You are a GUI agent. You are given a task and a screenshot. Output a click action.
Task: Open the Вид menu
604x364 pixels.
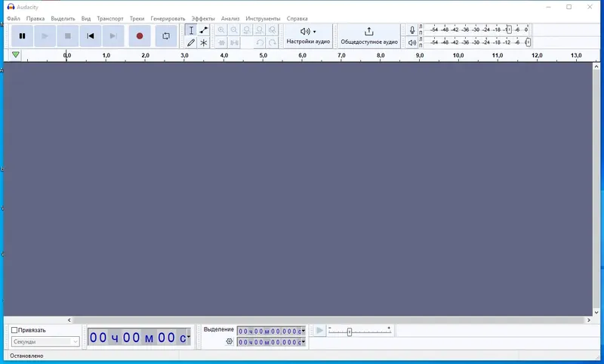86,18
